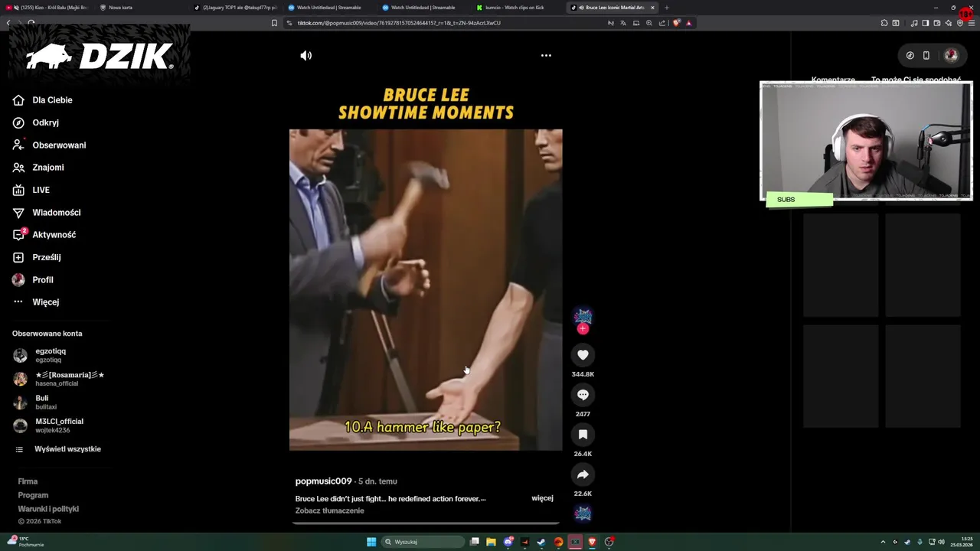The height and width of the screenshot is (551, 980).
Task: Open comments via speech bubble icon
Action: coord(583,395)
